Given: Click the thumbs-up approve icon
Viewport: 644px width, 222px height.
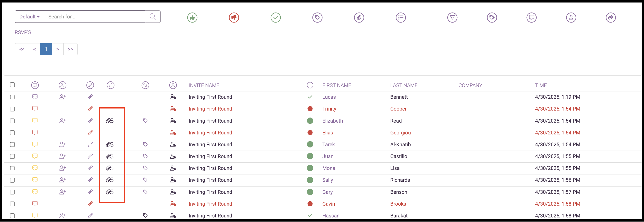Looking at the screenshot, I should pos(192,18).
